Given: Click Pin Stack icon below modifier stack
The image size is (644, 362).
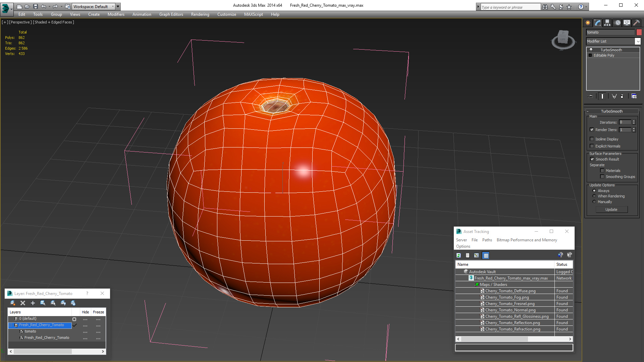Looking at the screenshot, I should point(591,96).
